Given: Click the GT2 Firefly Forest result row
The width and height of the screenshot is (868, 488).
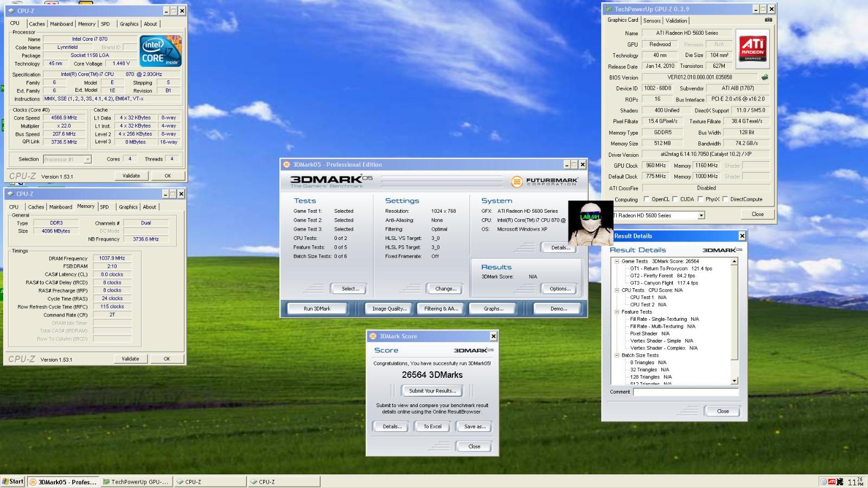Looking at the screenshot, I should point(662,276).
